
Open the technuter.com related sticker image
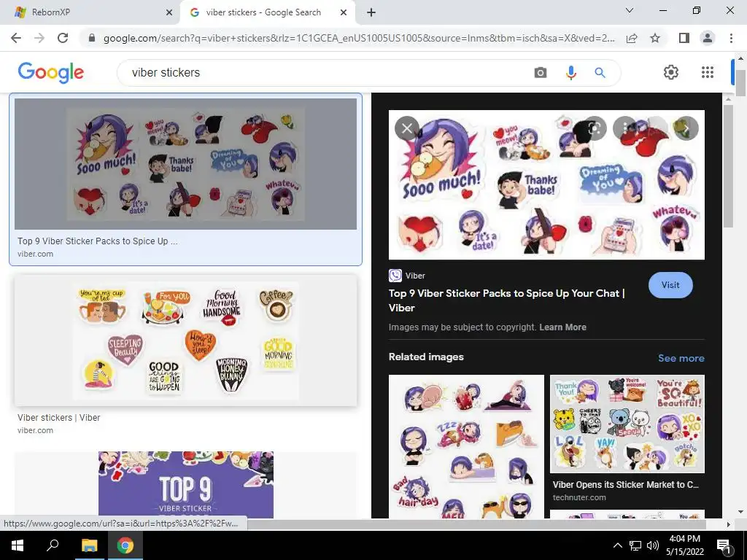point(627,424)
